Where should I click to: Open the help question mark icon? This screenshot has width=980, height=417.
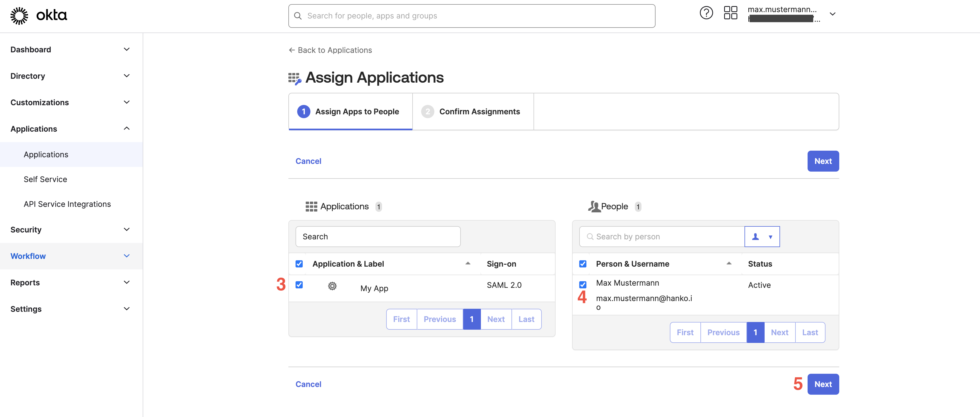[x=706, y=13]
